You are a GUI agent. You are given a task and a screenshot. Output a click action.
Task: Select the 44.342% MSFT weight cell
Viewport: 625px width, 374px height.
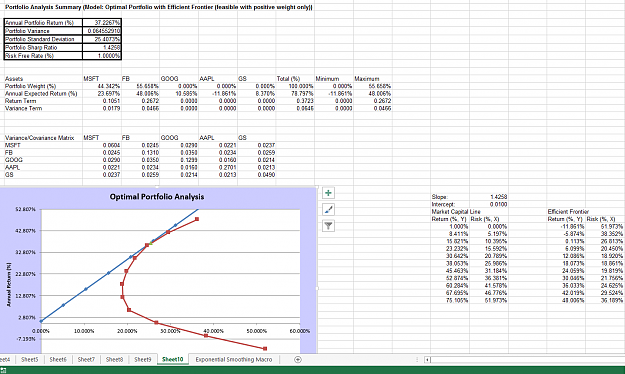tap(102, 86)
